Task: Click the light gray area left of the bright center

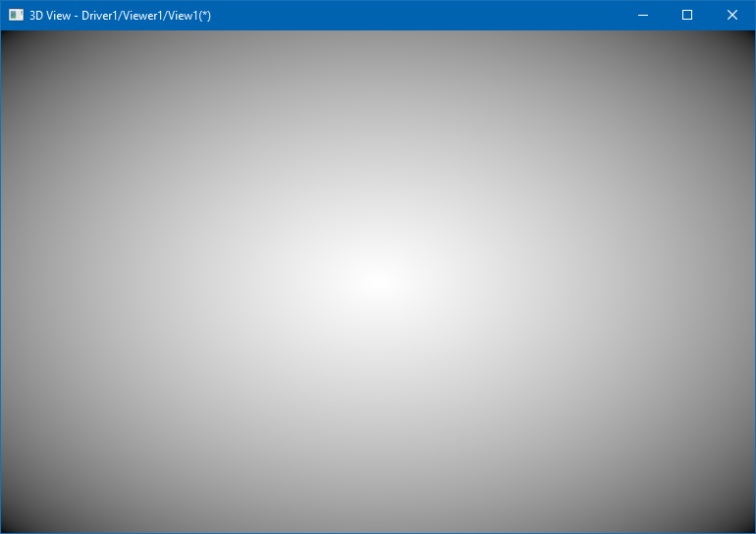Action: tap(196, 282)
